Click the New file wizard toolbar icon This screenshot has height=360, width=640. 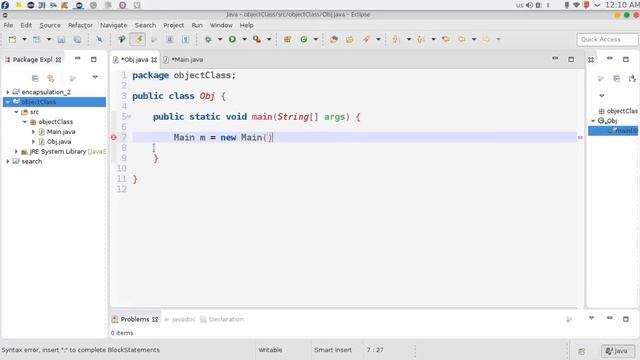pos(12,39)
